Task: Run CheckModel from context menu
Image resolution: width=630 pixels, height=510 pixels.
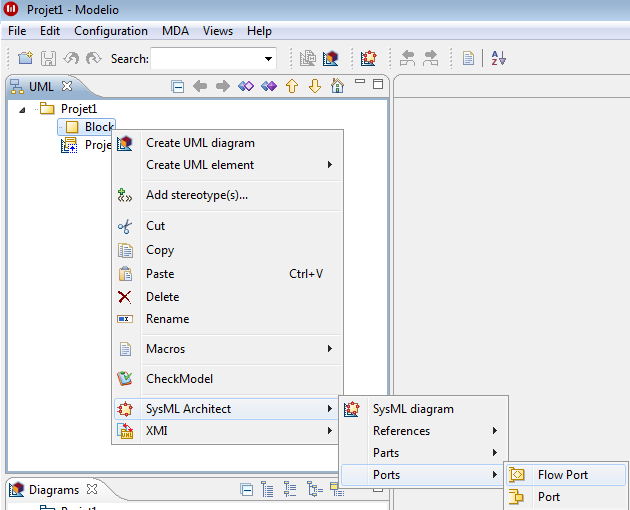Action: 226,379
